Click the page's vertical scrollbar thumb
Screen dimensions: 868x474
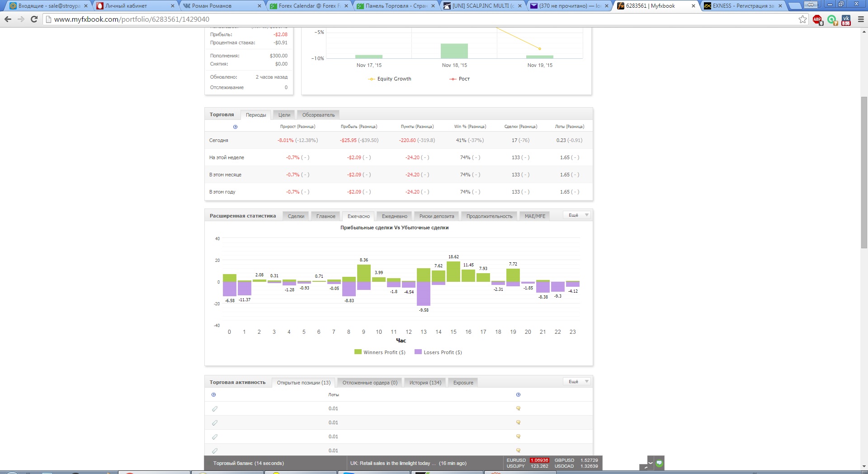pyautogui.click(x=864, y=172)
